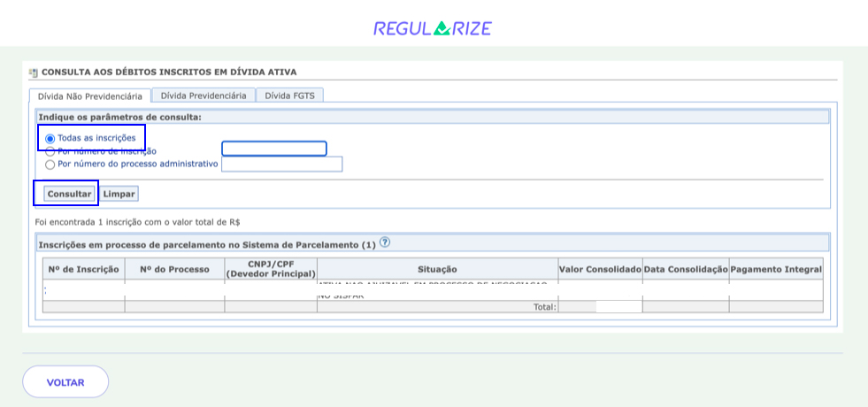Click the Limpar button
This screenshot has width=868, height=407.
[x=119, y=194]
